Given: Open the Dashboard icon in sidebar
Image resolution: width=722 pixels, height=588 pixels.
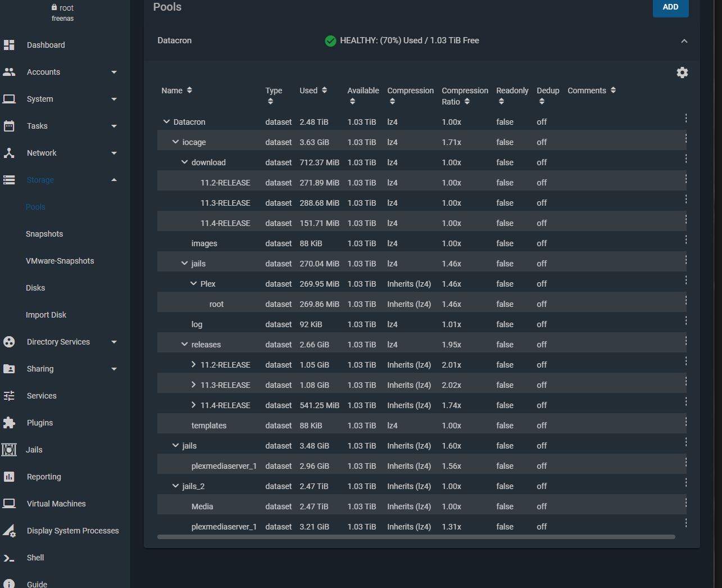Looking at the screenshot, I should [9, 45].
